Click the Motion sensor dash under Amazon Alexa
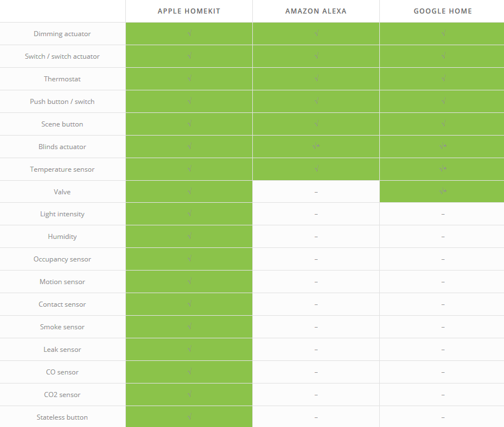504x427 pixels. click(x=316, y=282)
